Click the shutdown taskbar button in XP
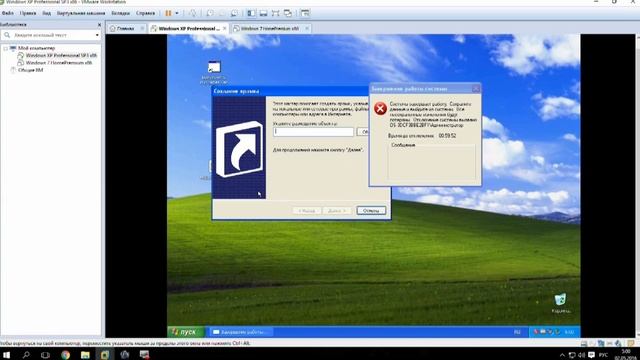Image resolution: width=640 pixels, height=360 pixels. click(x=241, y=332)
